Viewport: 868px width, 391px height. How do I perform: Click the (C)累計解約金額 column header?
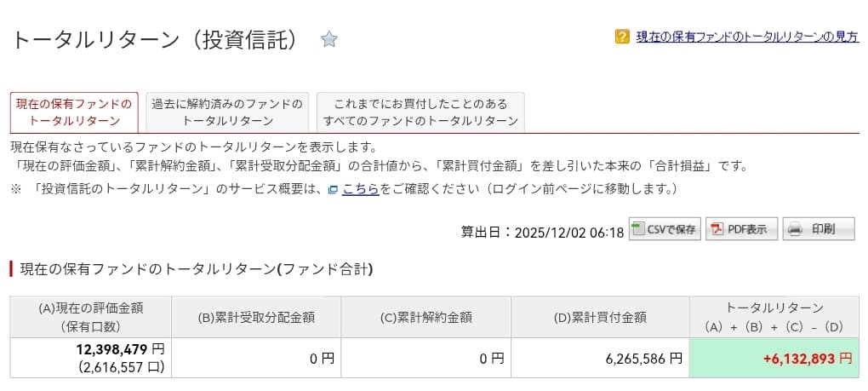(x=426, y=318)
